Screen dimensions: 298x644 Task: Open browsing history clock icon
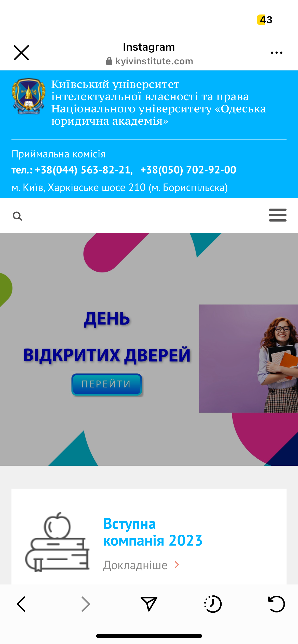pos(213,604)
